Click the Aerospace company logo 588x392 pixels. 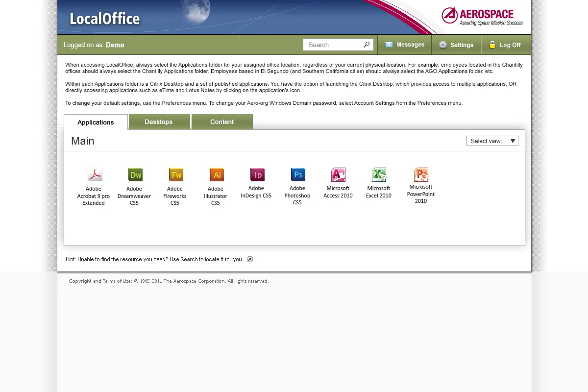482,16
